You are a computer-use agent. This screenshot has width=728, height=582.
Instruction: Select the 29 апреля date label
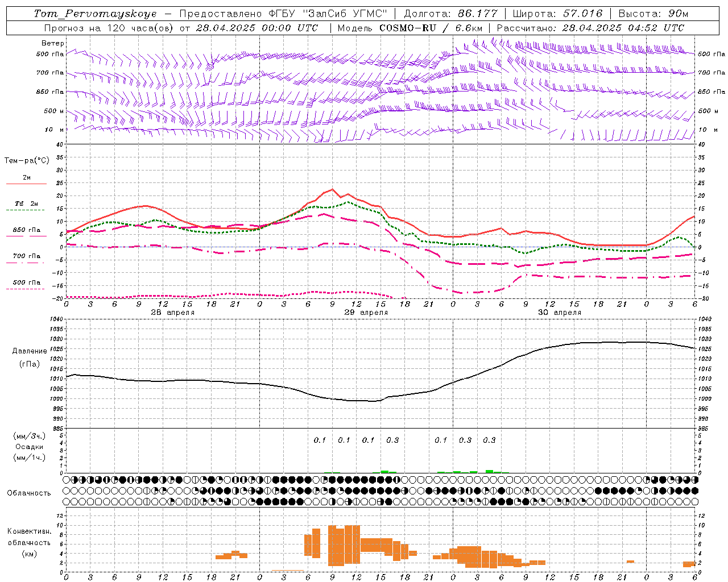pyautogui.click(x=366, y=313)
